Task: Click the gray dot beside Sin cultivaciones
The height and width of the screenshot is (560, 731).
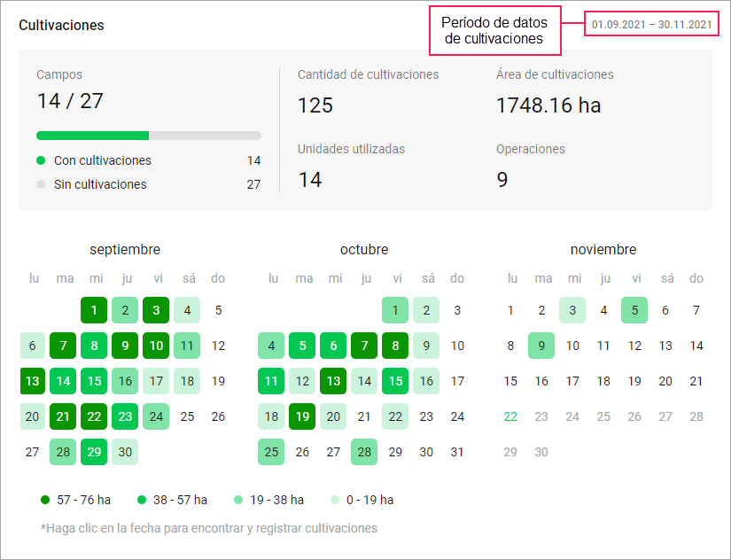Action: pos(41,184)
